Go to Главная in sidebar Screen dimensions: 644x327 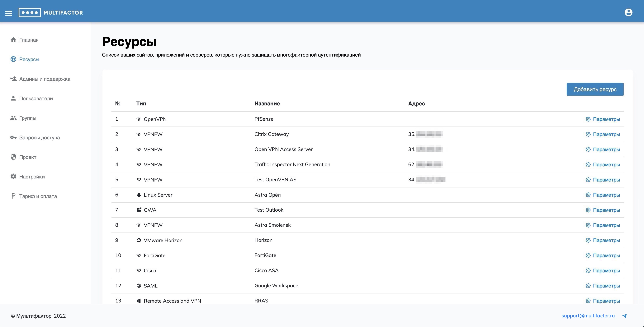point(29,40)
